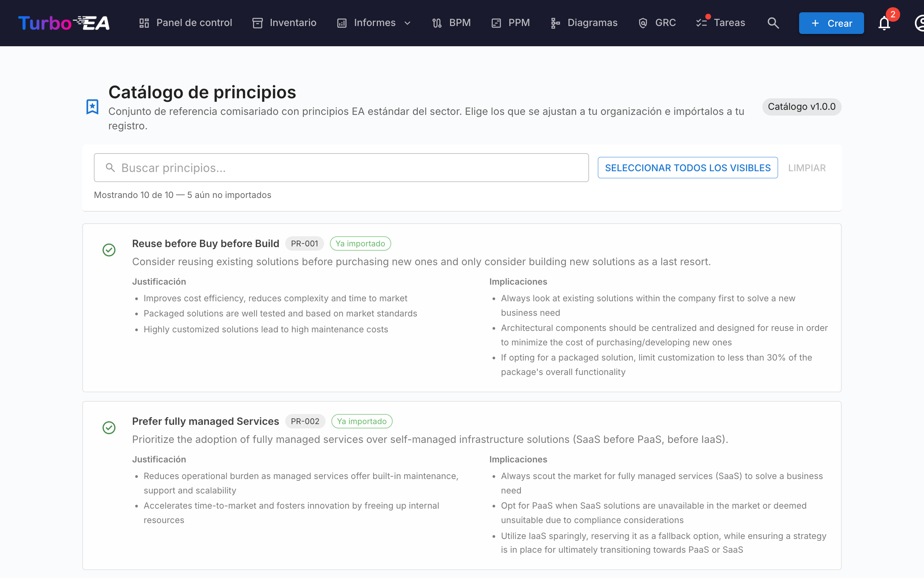Click the GRC shield icon
The width and height of the screenshot is (924, 578).
point(643,23)
